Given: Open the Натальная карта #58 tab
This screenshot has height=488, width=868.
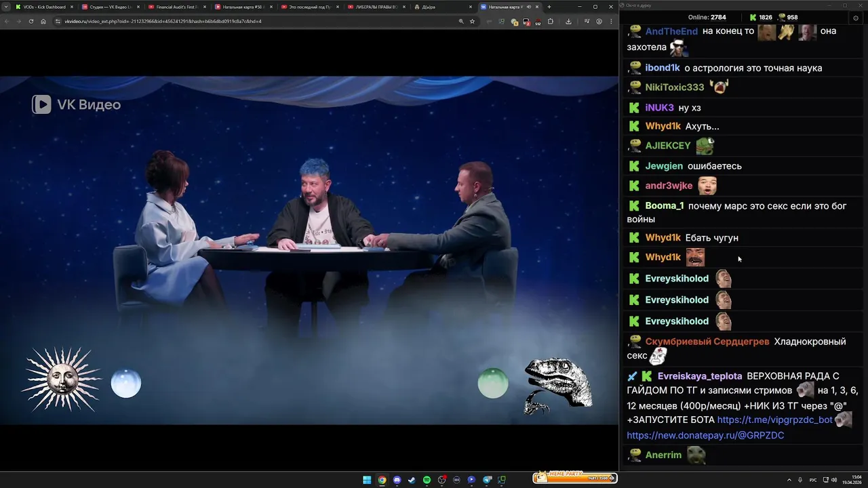Looking at the screenshot, I should (x=243, y=7).
